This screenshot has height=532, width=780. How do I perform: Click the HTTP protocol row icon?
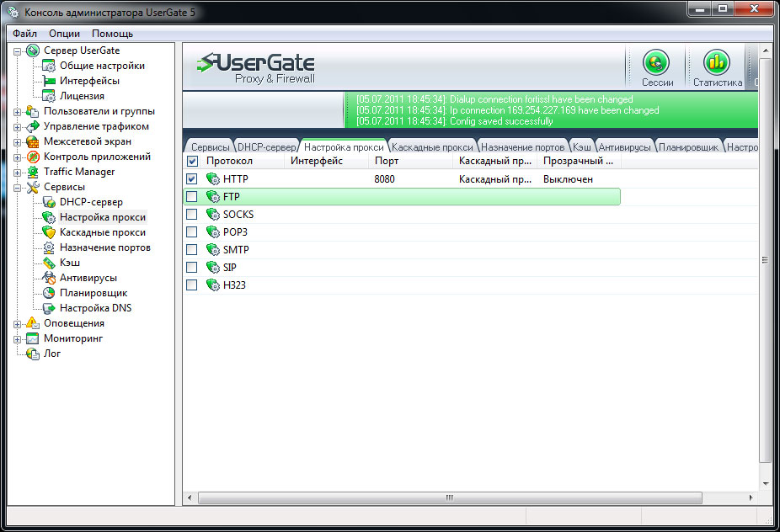(x=213, y=179)
